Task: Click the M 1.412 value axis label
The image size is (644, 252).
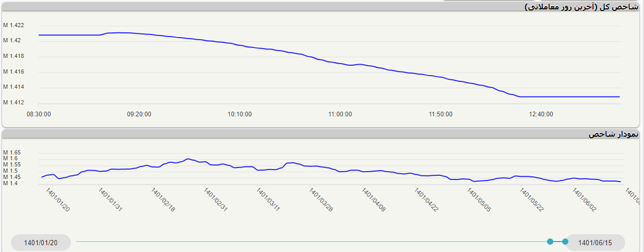Action: (x=13, y=102)
